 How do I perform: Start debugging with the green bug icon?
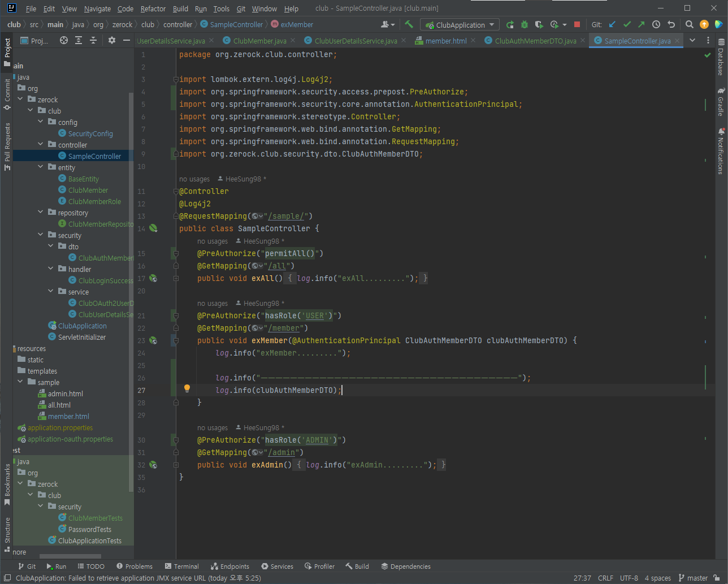(525, 24)
